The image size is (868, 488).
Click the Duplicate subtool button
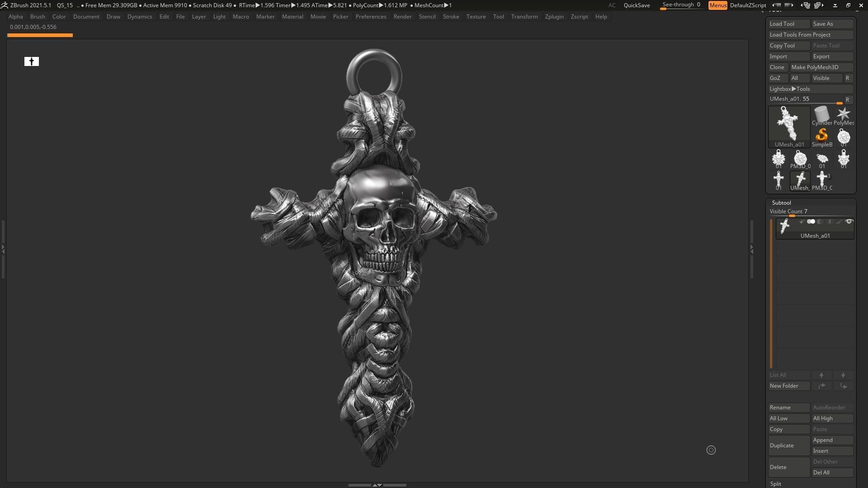789,446
